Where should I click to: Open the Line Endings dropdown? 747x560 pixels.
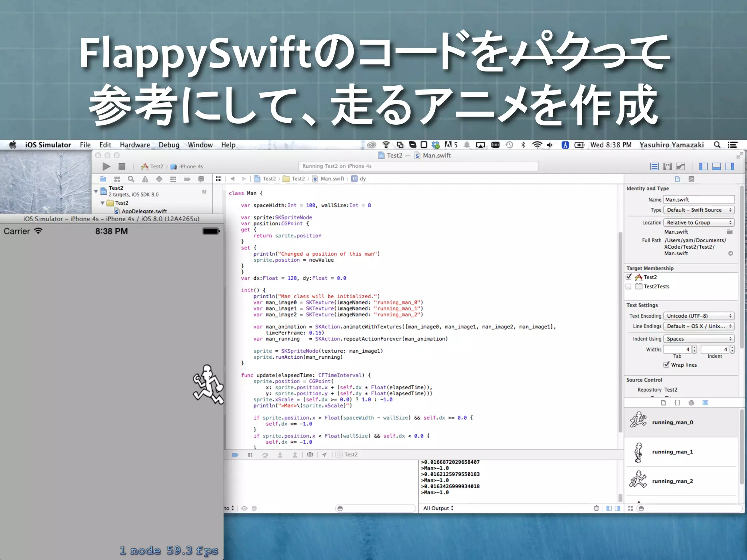pos(699,326)
